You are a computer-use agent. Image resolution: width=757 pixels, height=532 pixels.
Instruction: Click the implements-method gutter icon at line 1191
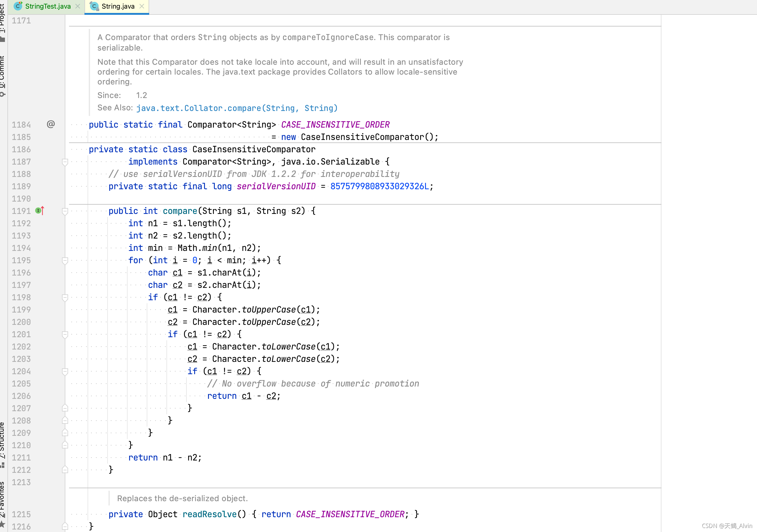pos(39,211)
